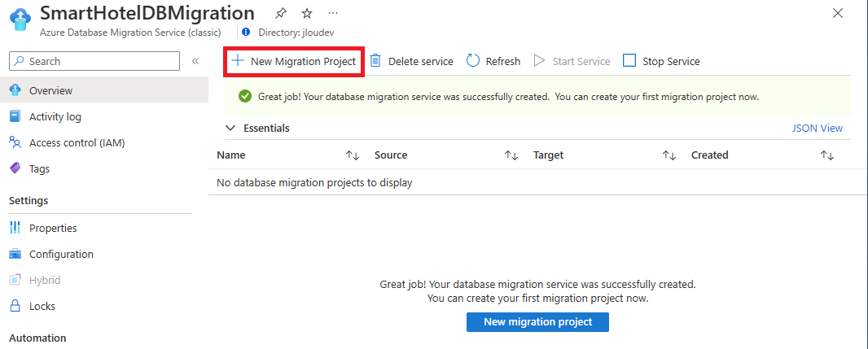Collapse the Essentials section
868x349 pixels.
[230, 129]
